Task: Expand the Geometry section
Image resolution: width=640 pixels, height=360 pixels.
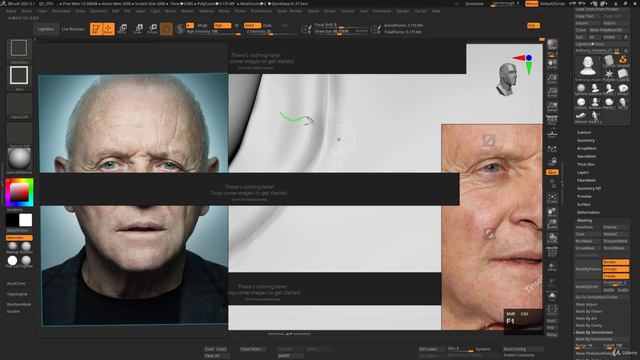Action: tap(586, 140)
